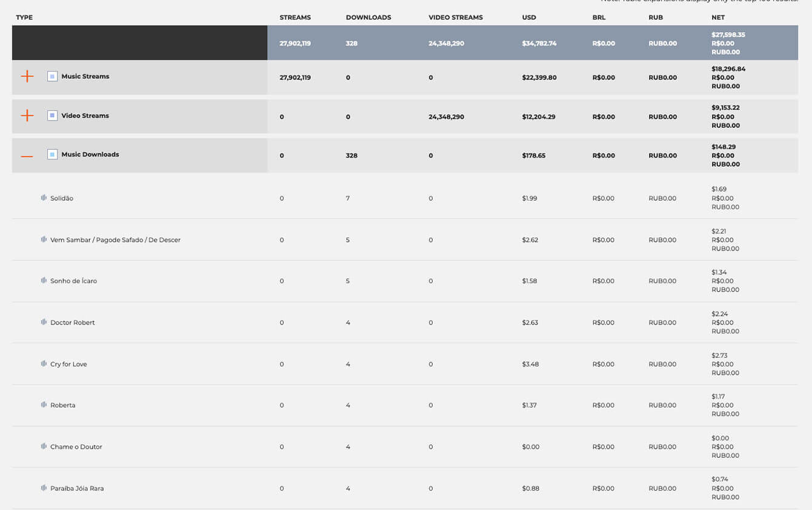Click waveform icon beside Vem Sambar track

click(44, 240)
